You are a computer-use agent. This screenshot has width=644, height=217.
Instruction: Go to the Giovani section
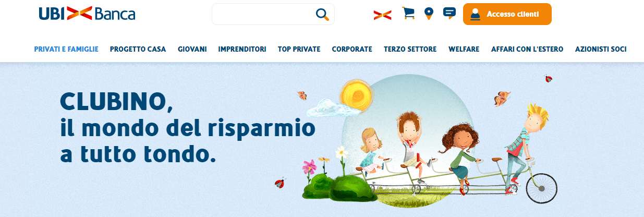[x=192, y=50]
